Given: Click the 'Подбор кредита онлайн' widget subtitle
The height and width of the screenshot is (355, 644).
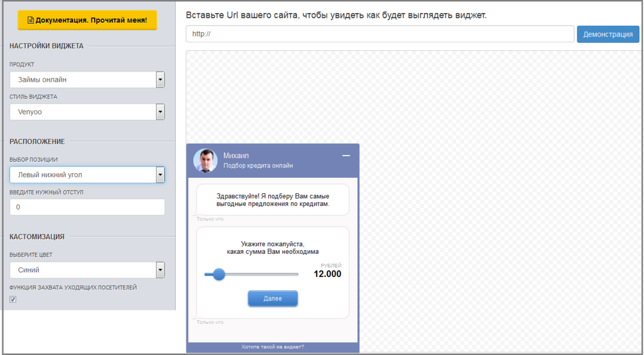Looking at the screenshot, I should [x=258, y=166].
